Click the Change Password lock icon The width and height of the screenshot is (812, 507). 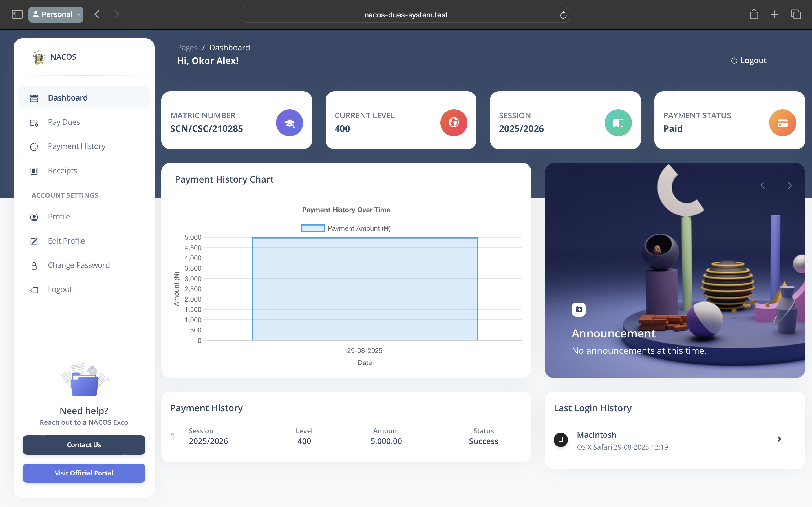35,265
